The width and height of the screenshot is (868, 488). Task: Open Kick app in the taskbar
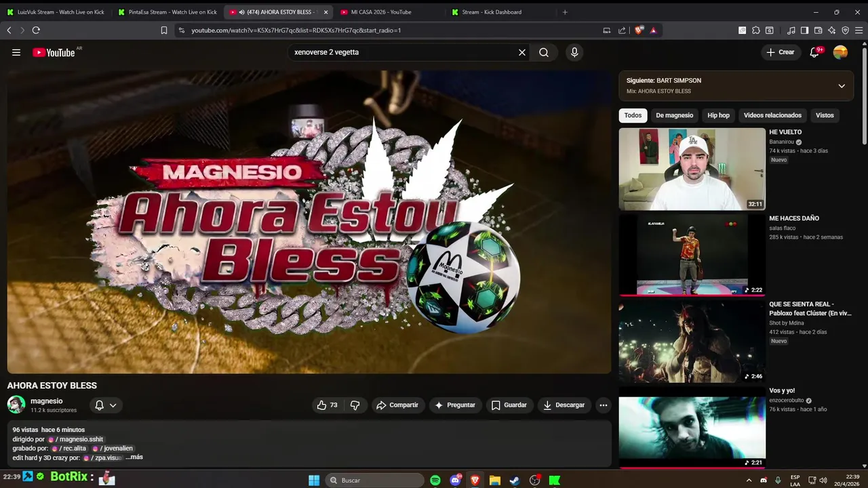pos(555,480)
